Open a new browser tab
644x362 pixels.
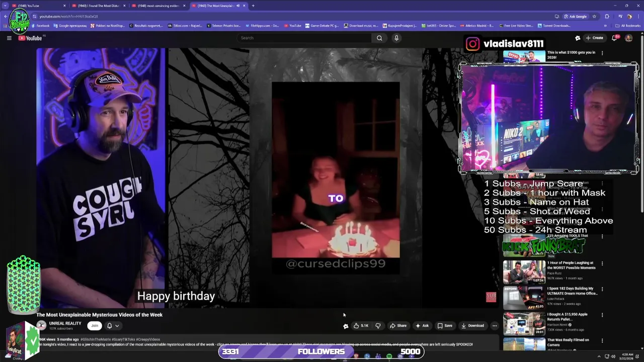(x=253, y=6)
